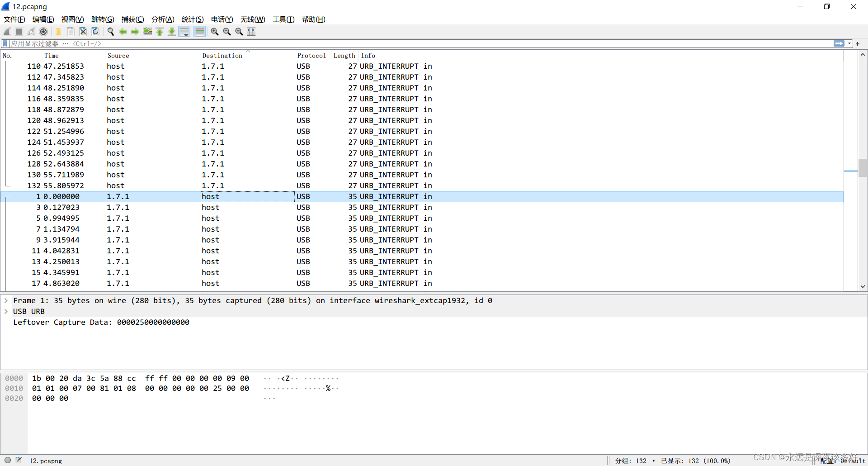Restart the current capture

[x=31, y=32]
